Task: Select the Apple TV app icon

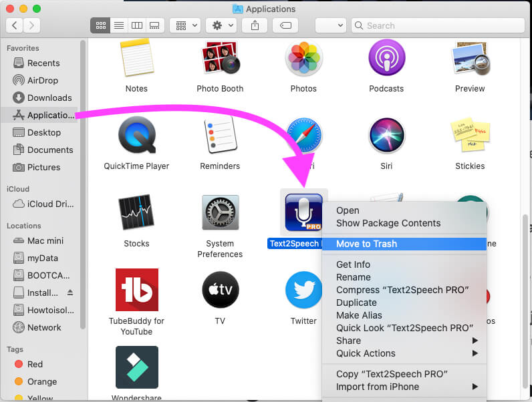Action: (x=220, y=290)
